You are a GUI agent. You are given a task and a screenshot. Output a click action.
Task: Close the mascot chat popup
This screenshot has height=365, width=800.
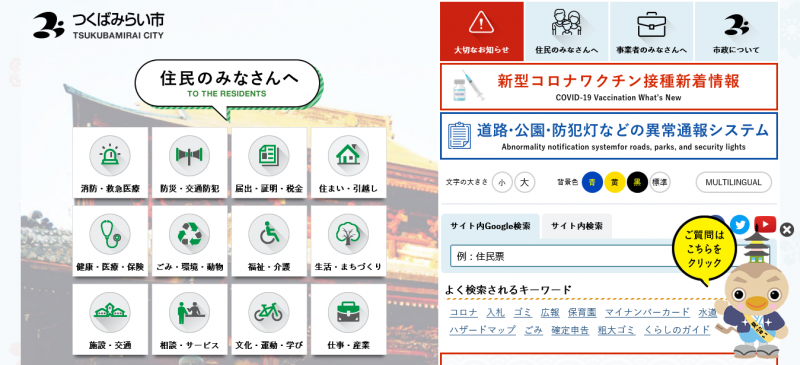(787, 230)
